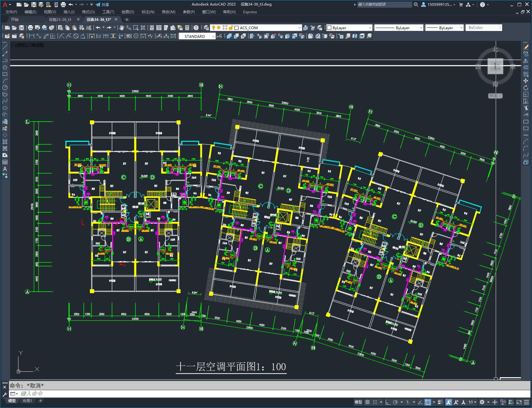The image size is (532, 408).
Task: Click the Undo arrow in Quick Access toolbar
Action: click(71, 5)
